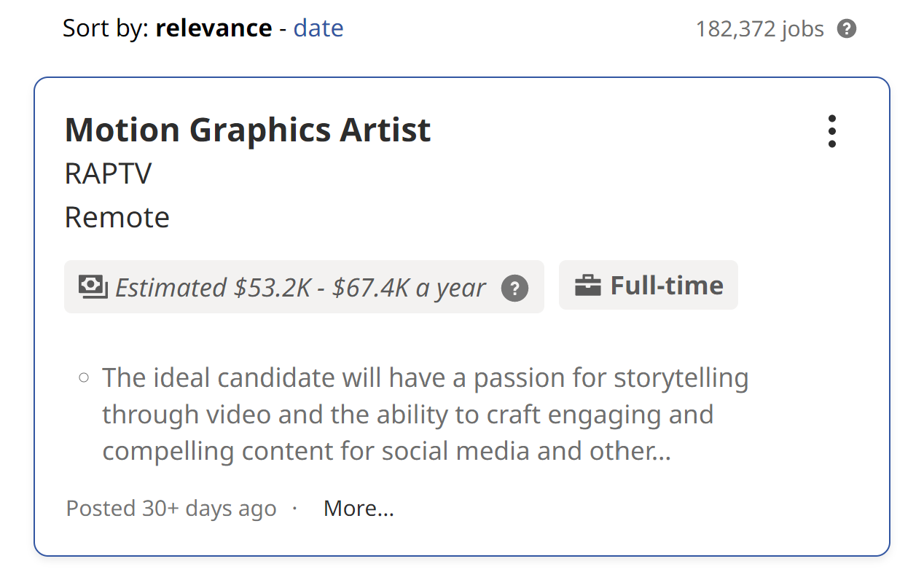Click the dot separator before More...

(294, 507)
